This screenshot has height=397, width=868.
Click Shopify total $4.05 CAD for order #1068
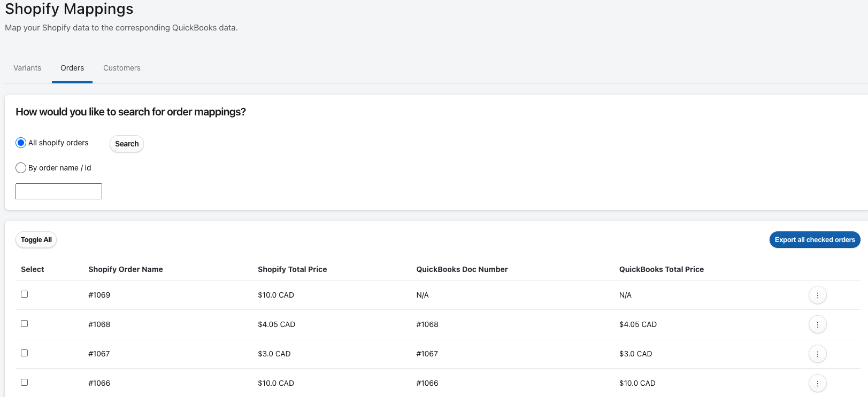click(276, 324)
